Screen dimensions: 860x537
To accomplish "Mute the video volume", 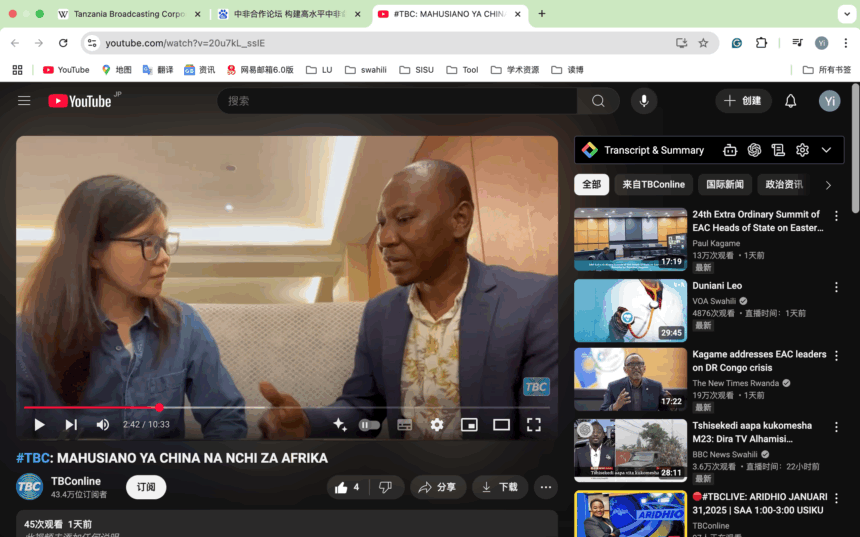I will [x=103, y=425].
